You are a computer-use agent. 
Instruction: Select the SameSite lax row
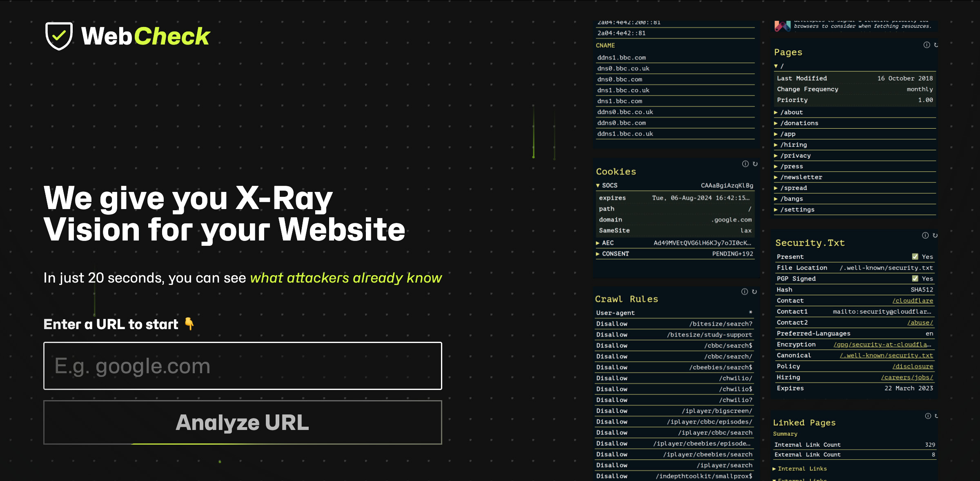click(x=675, y=231)
